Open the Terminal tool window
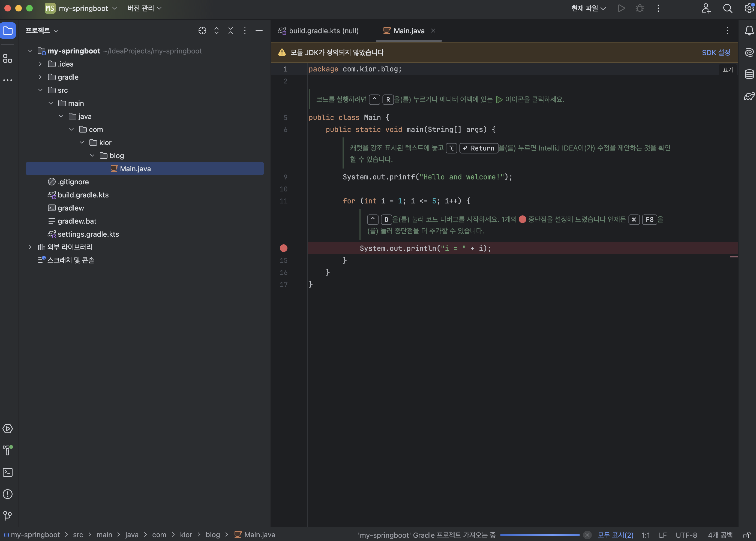The height and width of the screenshot is (541, 756). pyautogui.click(x=8, y=472)
